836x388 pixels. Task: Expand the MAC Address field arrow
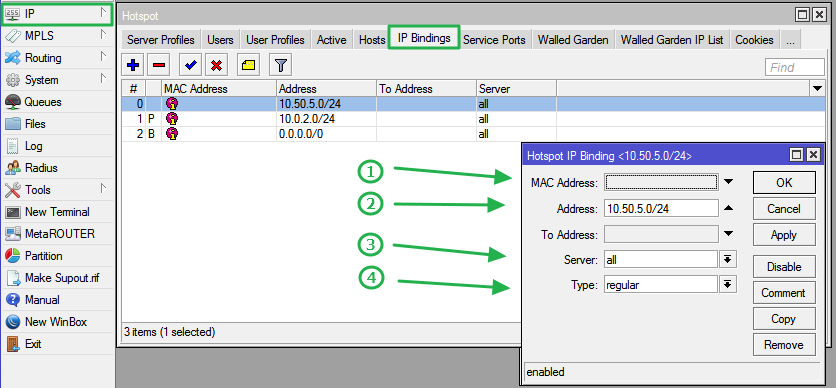click(728, 182)
